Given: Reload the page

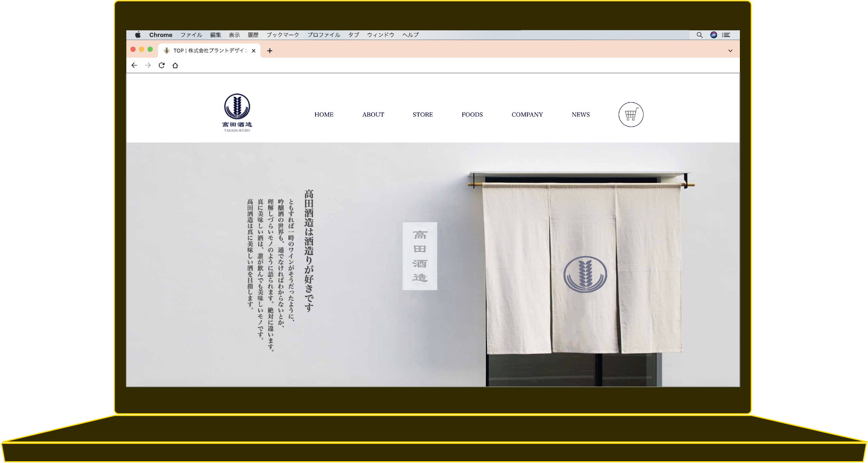Looking at the screenshot, I should pyautogui.click(x=162, y=65).
